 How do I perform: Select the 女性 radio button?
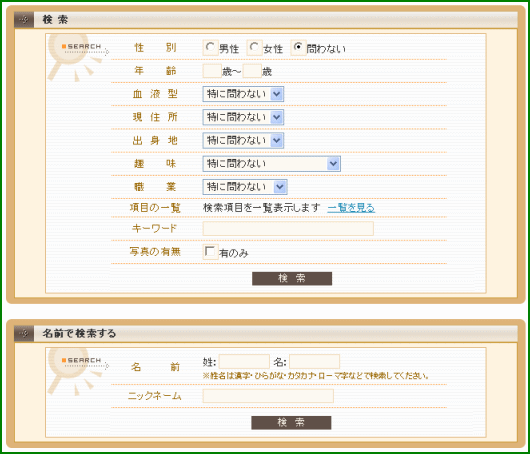[x=254, y=47]
